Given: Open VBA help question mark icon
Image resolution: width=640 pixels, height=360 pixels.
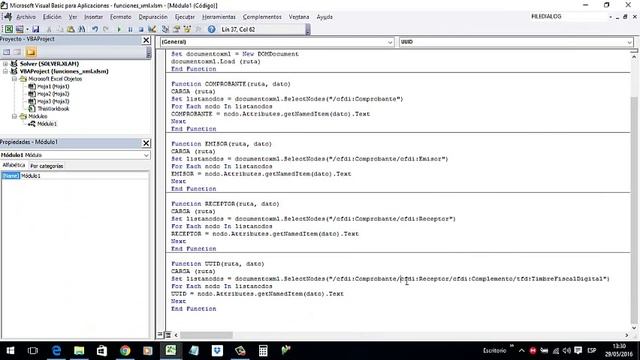Looking at the screenshot, I should (211, 29).
